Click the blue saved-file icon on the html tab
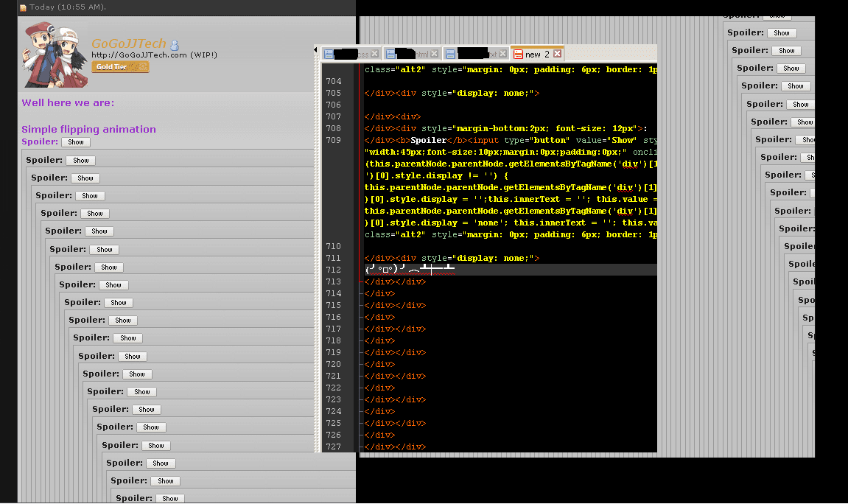The height and width of the screenshot is (504, 848). (x=390, y=54)
